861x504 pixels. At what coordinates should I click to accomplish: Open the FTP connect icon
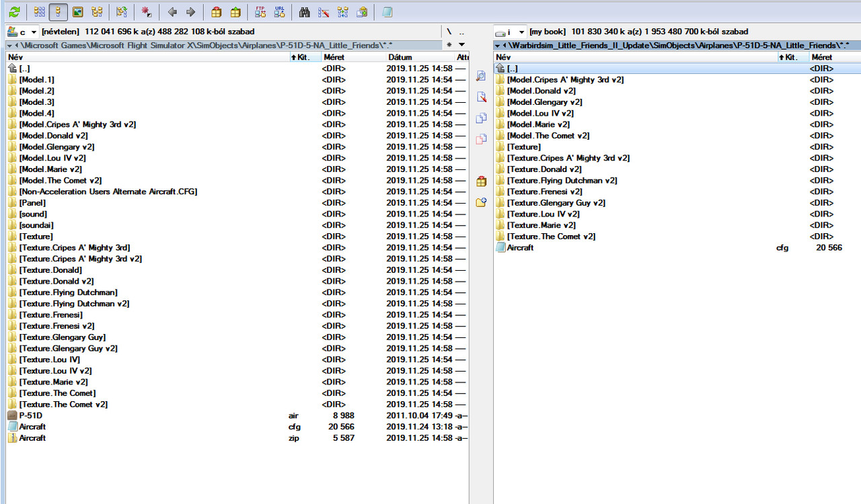click(260, 11)
